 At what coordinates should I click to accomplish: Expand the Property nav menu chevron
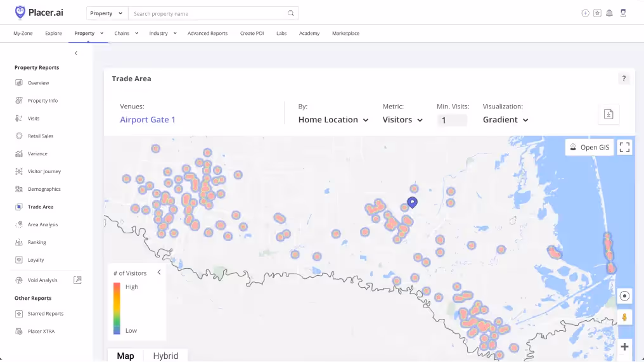point(101,33)
